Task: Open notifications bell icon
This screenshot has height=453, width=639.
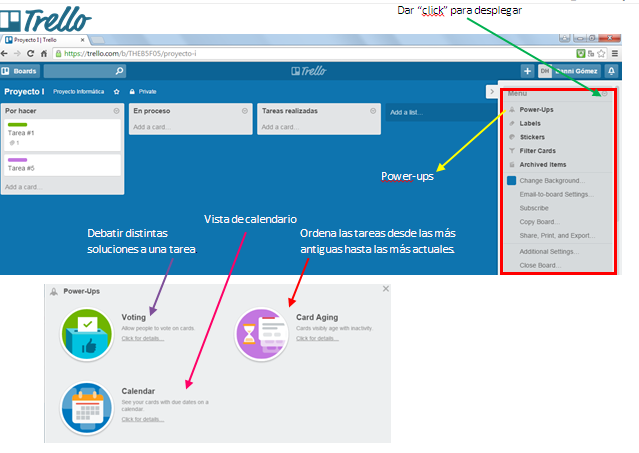Action: pyautogui.click(x=611, y=71)
